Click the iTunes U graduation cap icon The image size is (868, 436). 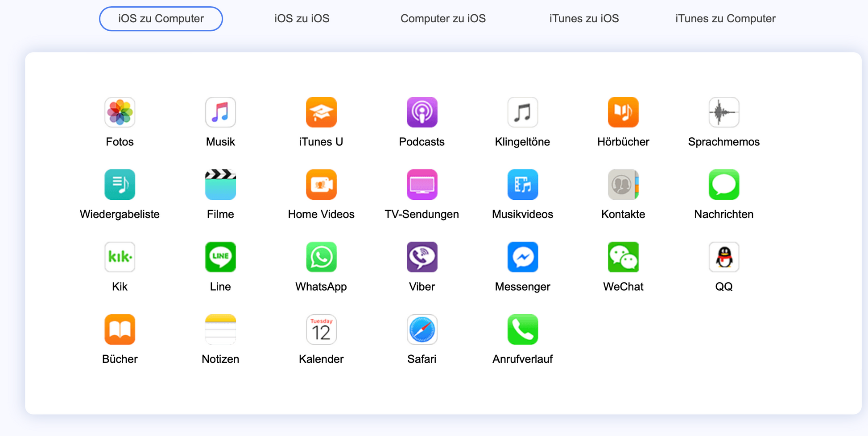coord(321,112)
